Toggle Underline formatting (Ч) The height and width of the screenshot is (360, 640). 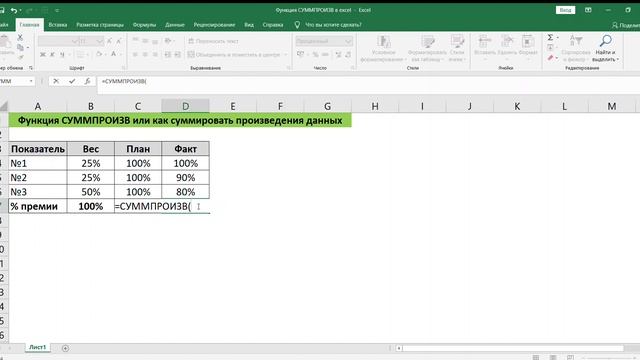pyautogui.click(x=62, y=54)
